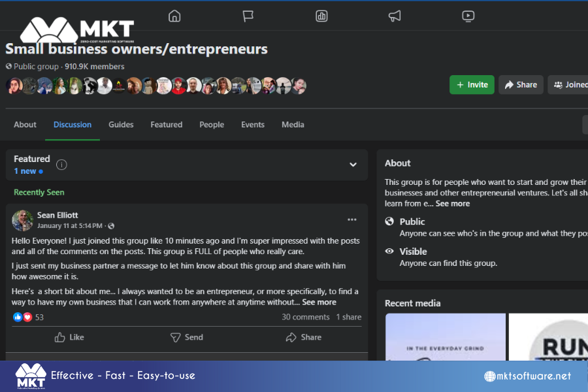This screenshot has width=588, height=392.
Task: Switch to the About tab
Action: pyautogui.click(x=25, y=125)
